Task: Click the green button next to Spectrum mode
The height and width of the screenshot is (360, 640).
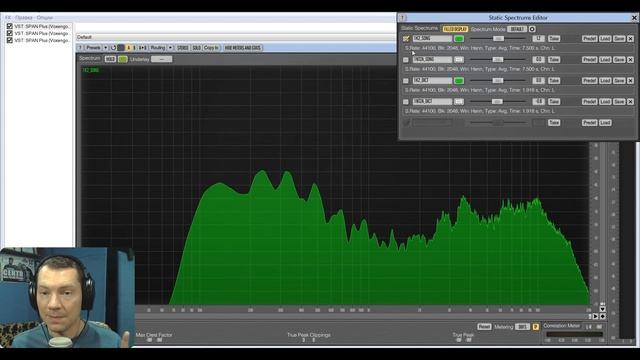Action: (x=122, y=59)
